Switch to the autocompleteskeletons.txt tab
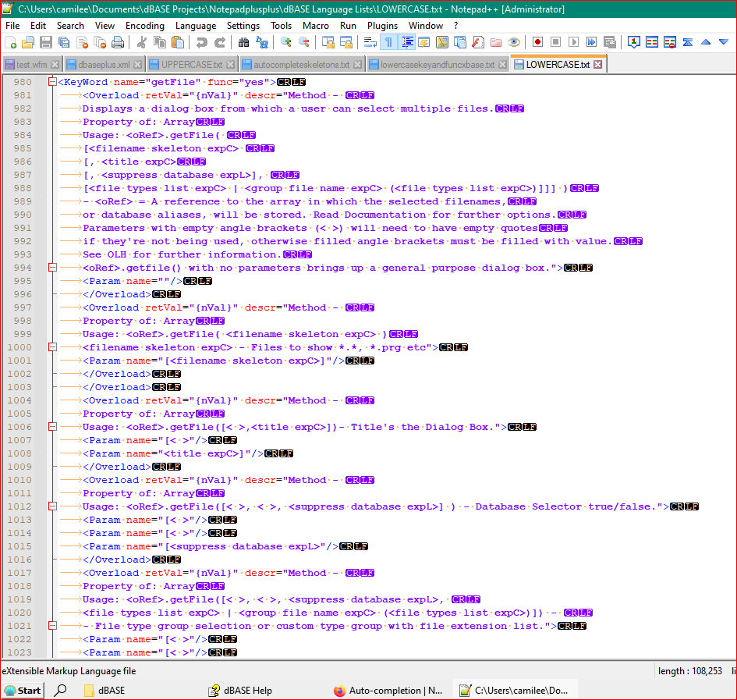This screenshot has width=737, height=700. (301, 65)
